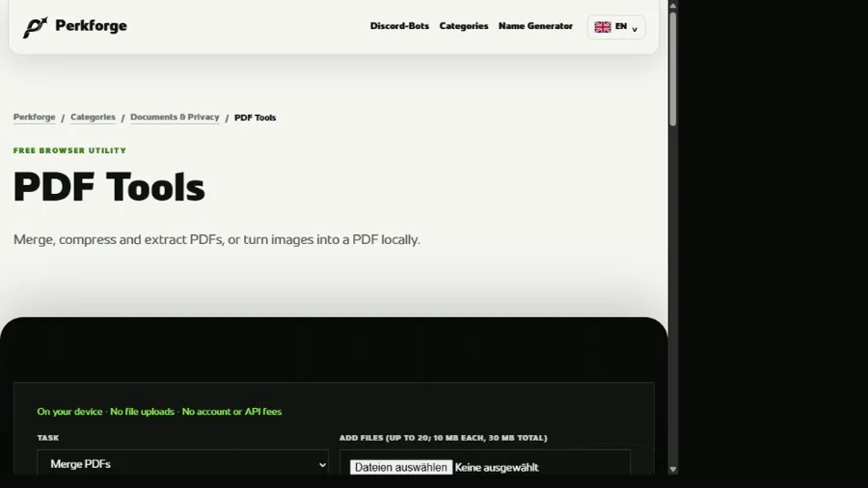Click the vertical scrollbar thumb

672,68
